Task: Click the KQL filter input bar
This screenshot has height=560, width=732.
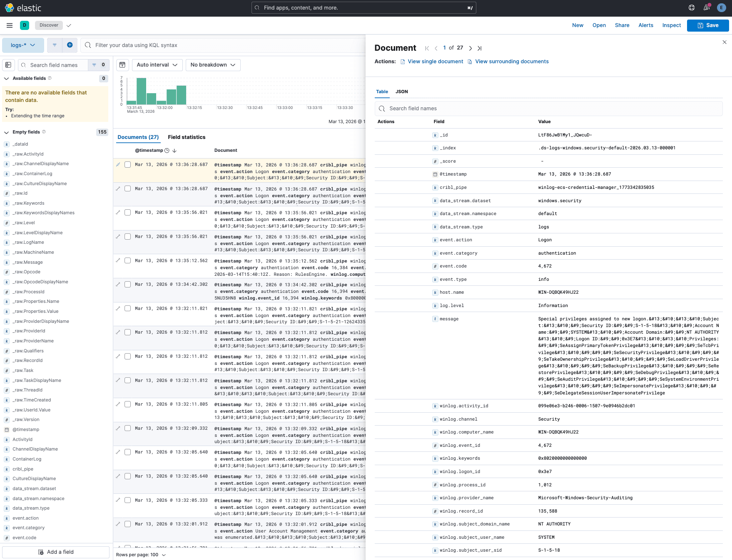Action: click(x=208, y=45)
